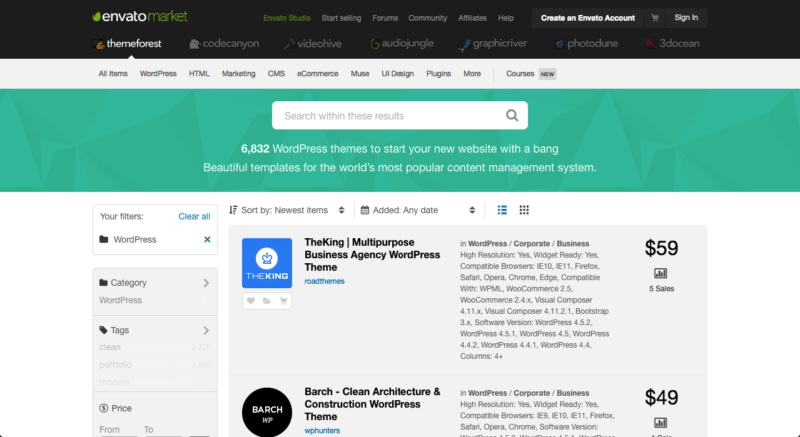Add TheKing theme to cart icon
The height and width of the screenshot is (437, 800).
coord(283,300)
